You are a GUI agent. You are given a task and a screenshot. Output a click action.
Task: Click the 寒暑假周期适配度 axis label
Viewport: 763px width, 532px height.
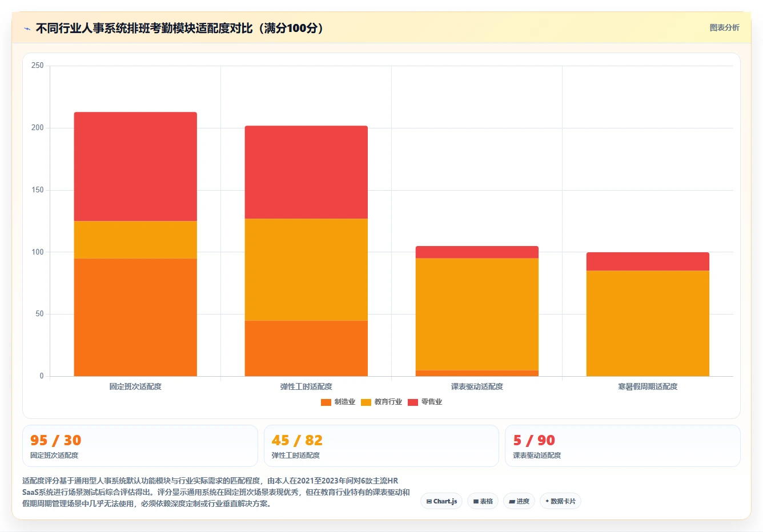click(x=648, y=387)
